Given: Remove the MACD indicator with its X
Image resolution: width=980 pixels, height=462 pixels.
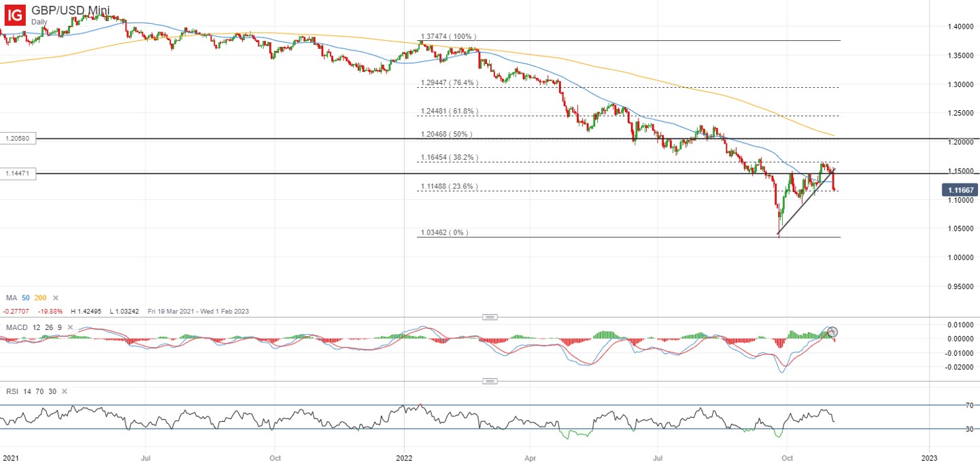Looking at the screenshot, I should (69, 328).
